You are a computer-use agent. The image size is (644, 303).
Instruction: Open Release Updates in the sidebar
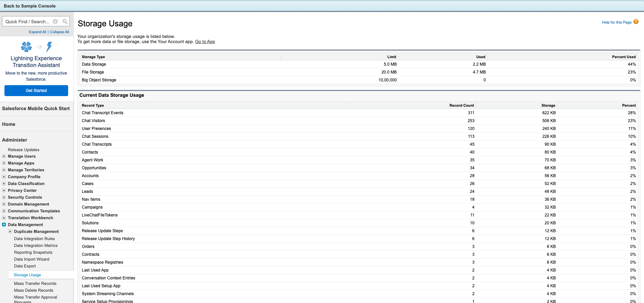(x=24, y=150)
